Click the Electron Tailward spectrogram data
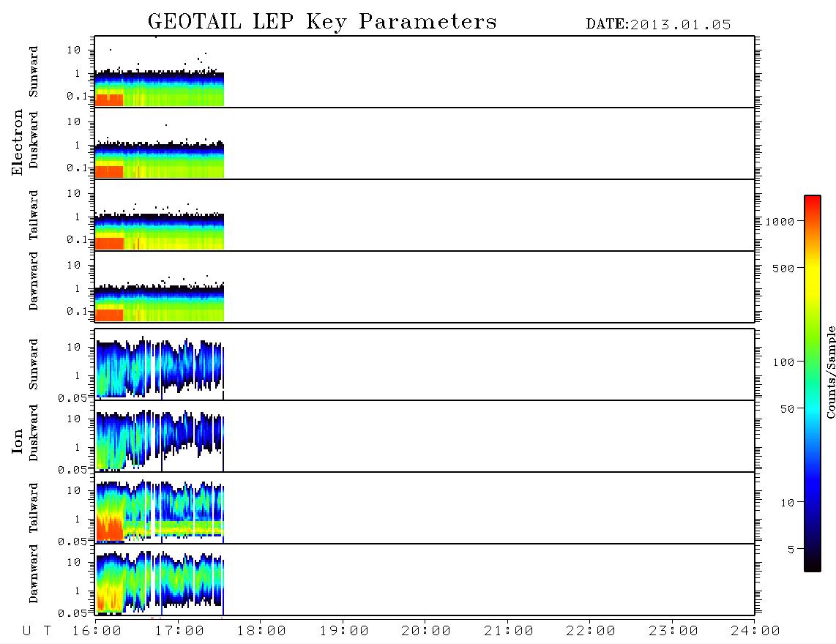836x644 pixels. point(160,231)
